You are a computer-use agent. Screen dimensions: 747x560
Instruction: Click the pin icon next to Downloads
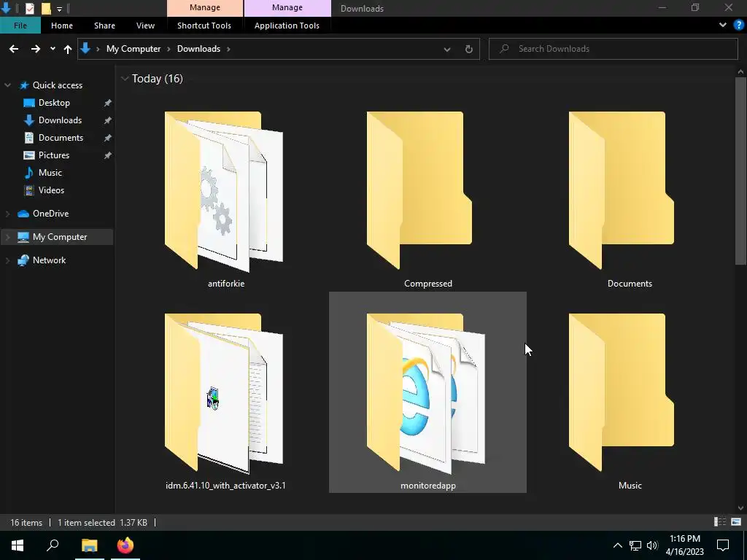pos(108,120)
